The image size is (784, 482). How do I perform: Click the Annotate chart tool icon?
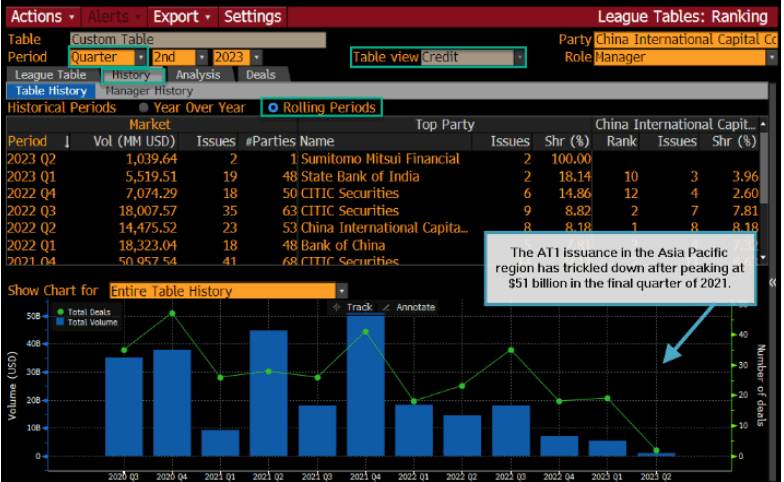point(386,308)
